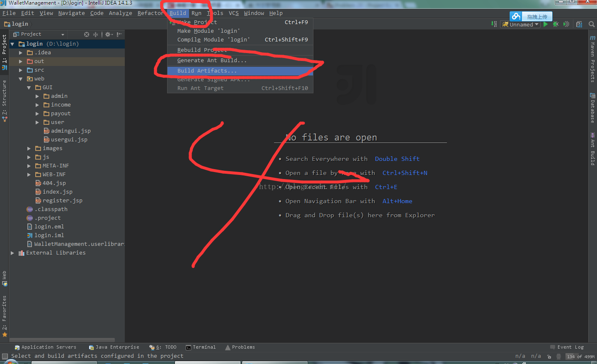
Task: Click the memory indicator 134 of 499M
Action: tap(580, 357)
